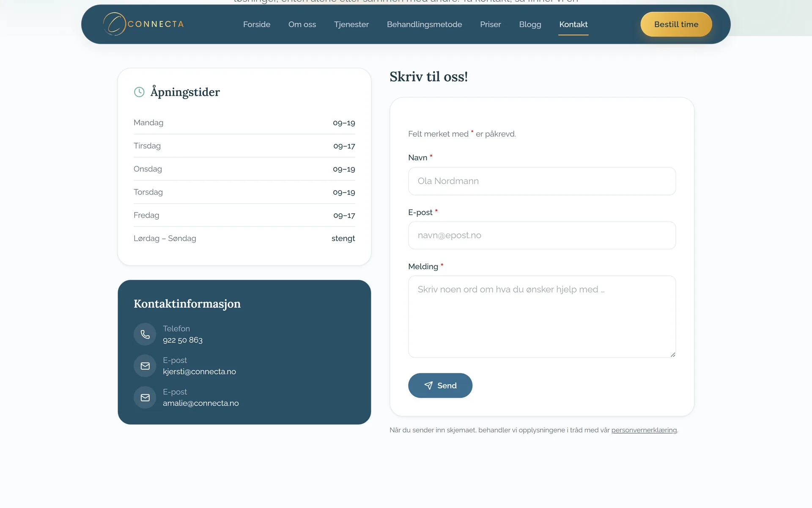The width and height of the screenshot is (812, 508).
Task: Click the Fredag row label
Action: click(146, 215)
